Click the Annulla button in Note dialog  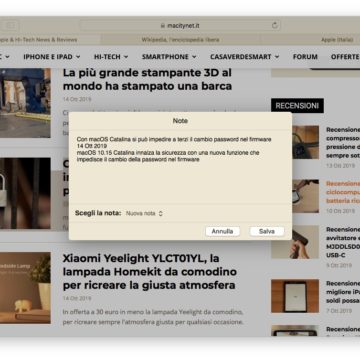pyautogui.click(x=222, y=231)
